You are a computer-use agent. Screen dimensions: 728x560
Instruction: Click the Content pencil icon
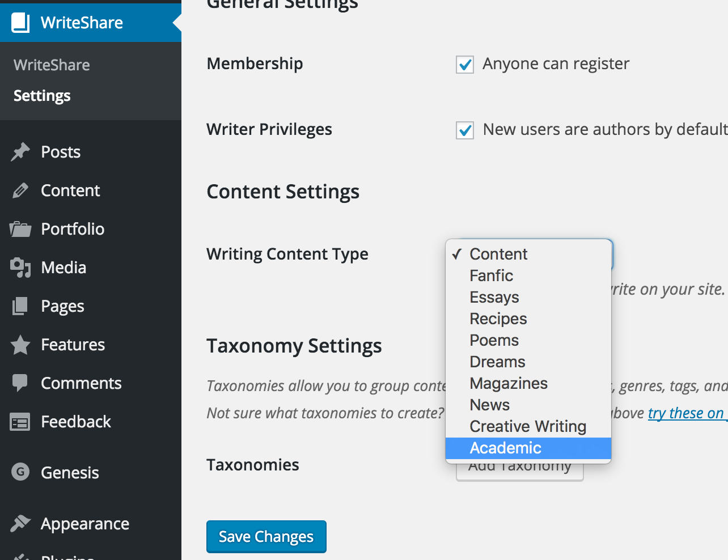(20, 190)
